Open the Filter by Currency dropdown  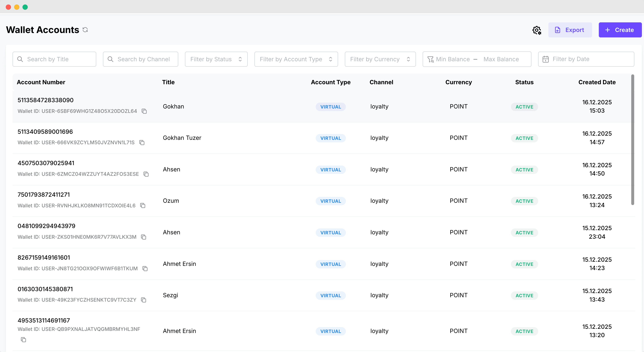[x=380, y=59]
